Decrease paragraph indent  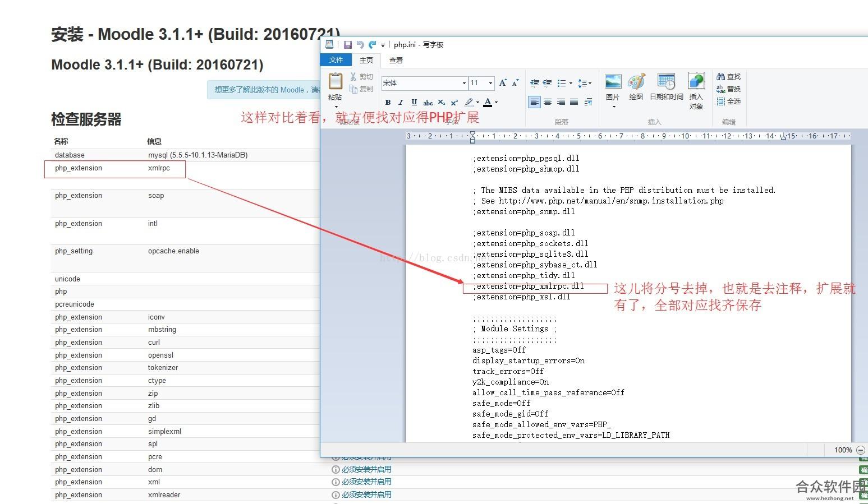click(x=534, y=84)
